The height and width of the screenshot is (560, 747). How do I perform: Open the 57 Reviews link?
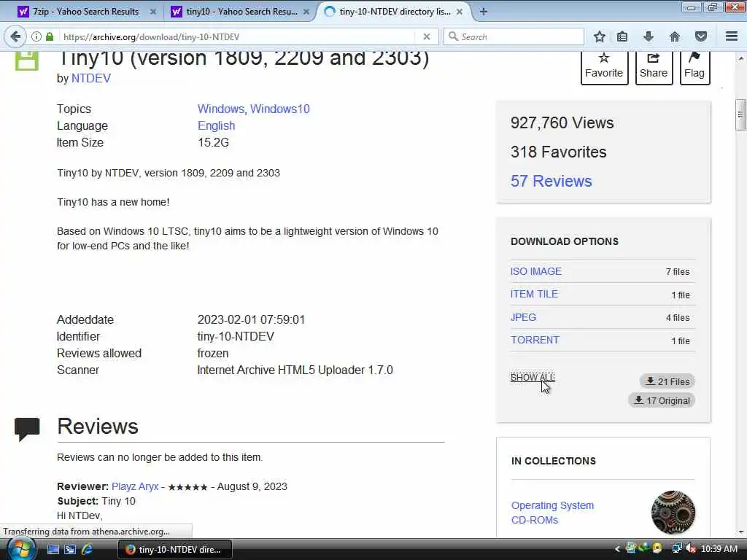(x=551, y=181)
